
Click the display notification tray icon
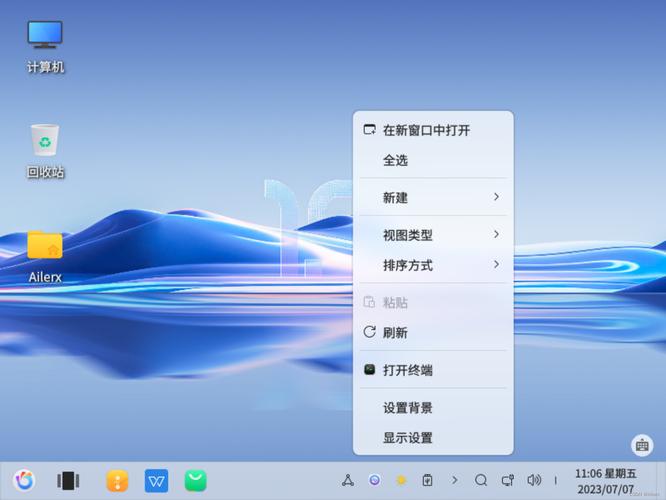pyautogui.click(x=508, y=480)
